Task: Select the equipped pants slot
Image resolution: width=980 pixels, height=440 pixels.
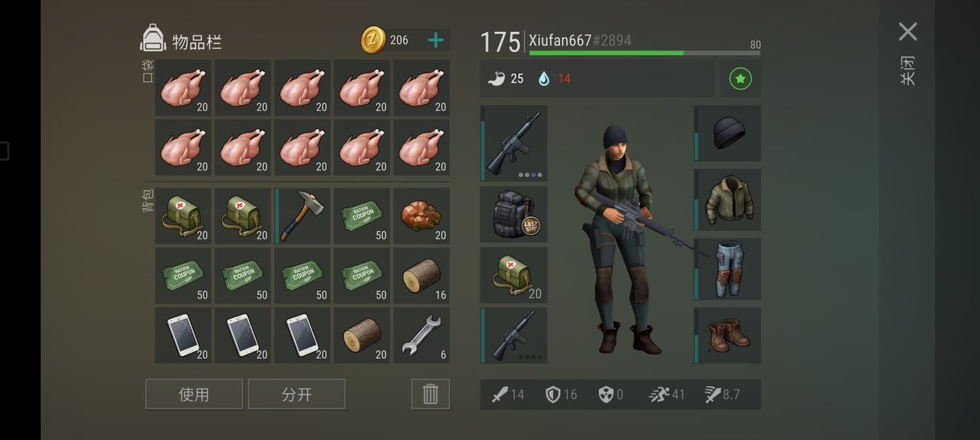Action: click(x=728, y=268)
